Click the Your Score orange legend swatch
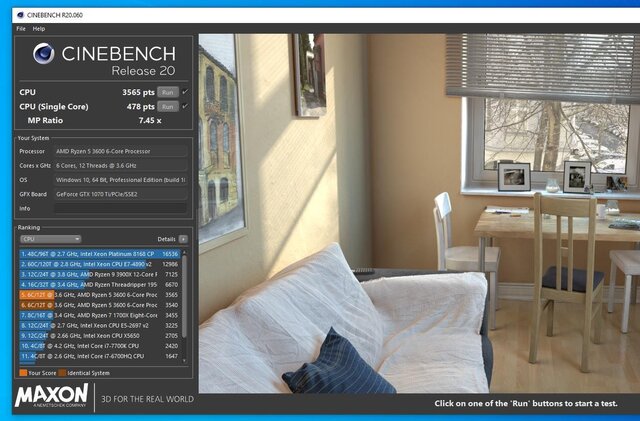 23,373
